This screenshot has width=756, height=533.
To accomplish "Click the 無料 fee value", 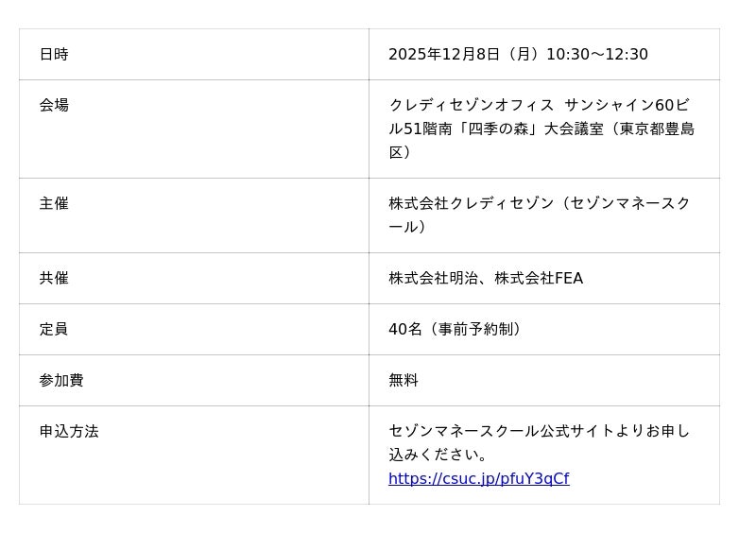I will click(x=404, y=381).
